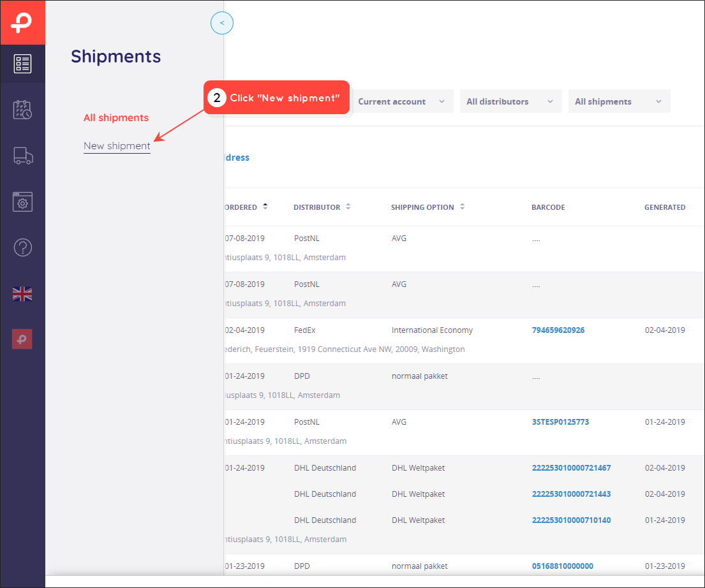Click the UK flag language icon

tap(22, 294)
